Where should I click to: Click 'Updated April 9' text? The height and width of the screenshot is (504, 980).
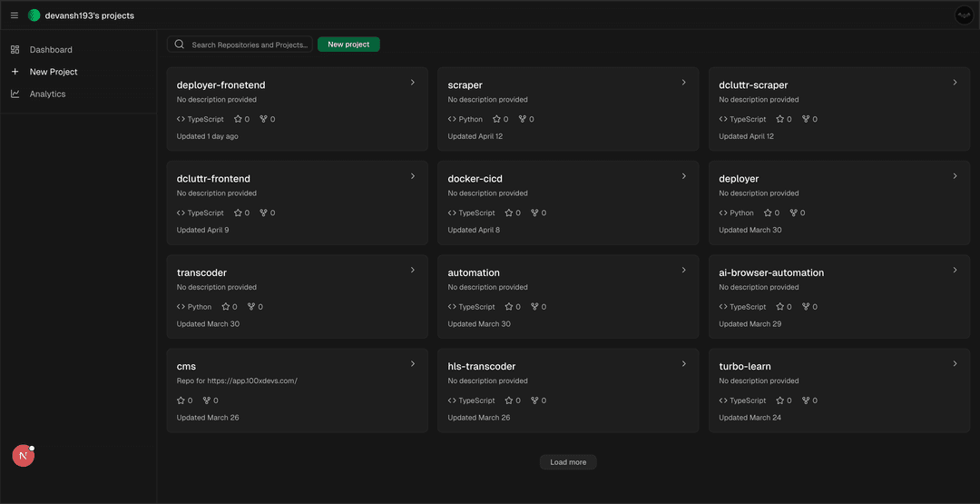tap(202, 230)
